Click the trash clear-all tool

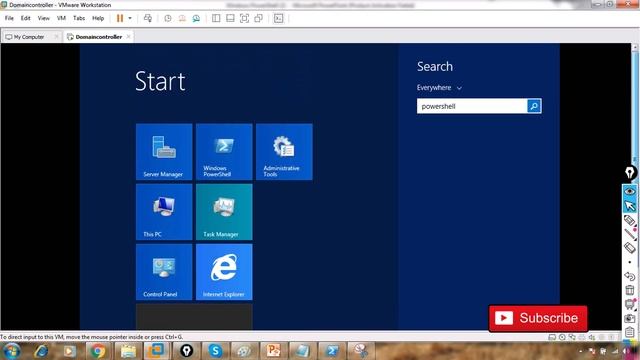pyautogui.click(x=630, y=290)
